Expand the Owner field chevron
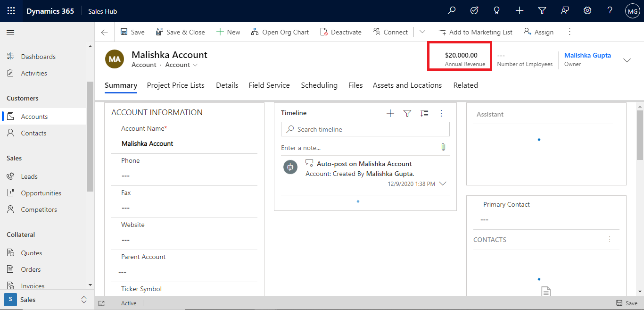This screenshot has width=644, height=310. tap(627, 60)
